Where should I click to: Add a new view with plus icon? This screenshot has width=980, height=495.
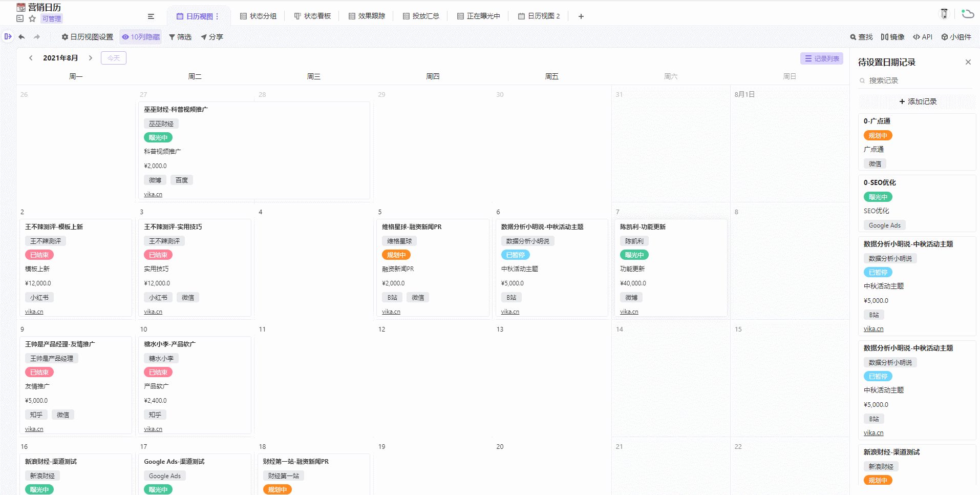pos(581,16)
